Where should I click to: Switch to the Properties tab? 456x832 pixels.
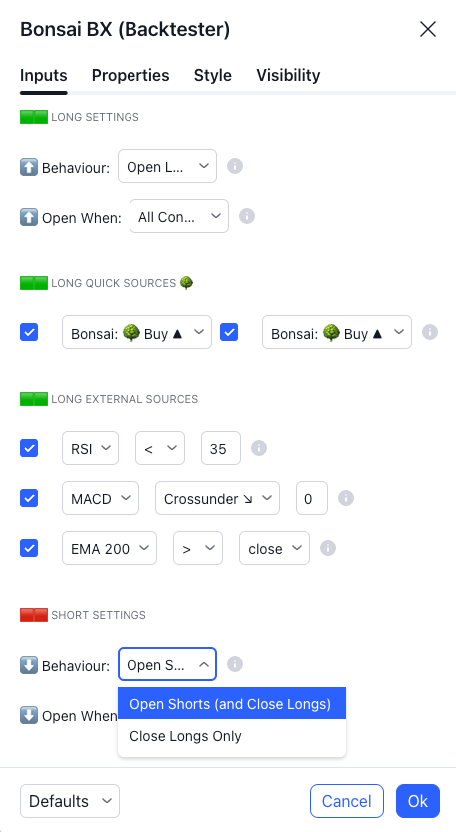131,75
